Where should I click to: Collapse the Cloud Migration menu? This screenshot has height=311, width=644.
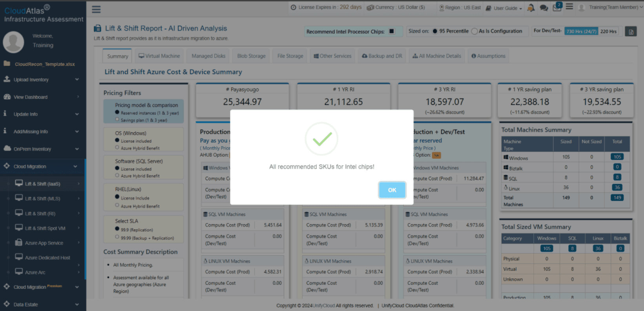pyautogui.click(x=43, y=166)
